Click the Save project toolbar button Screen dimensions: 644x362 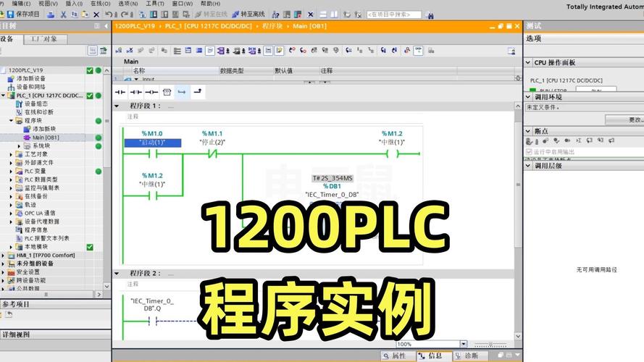coord(23,14)
